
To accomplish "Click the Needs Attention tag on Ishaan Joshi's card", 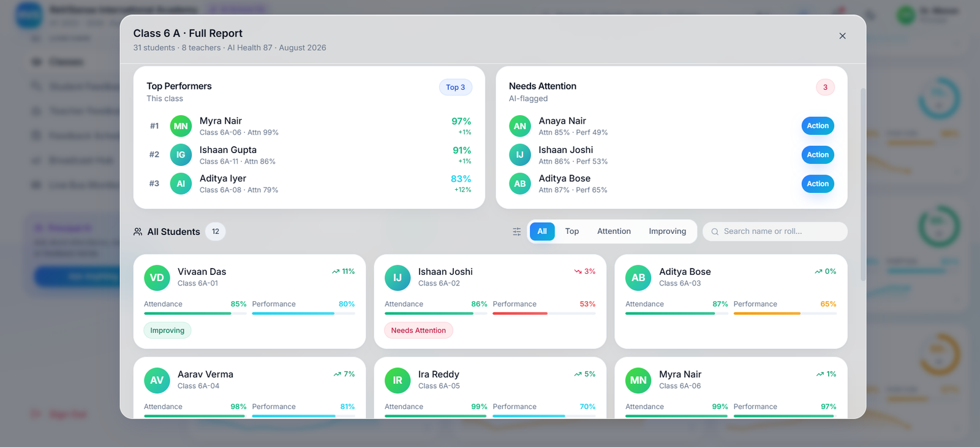I will 418,331.
